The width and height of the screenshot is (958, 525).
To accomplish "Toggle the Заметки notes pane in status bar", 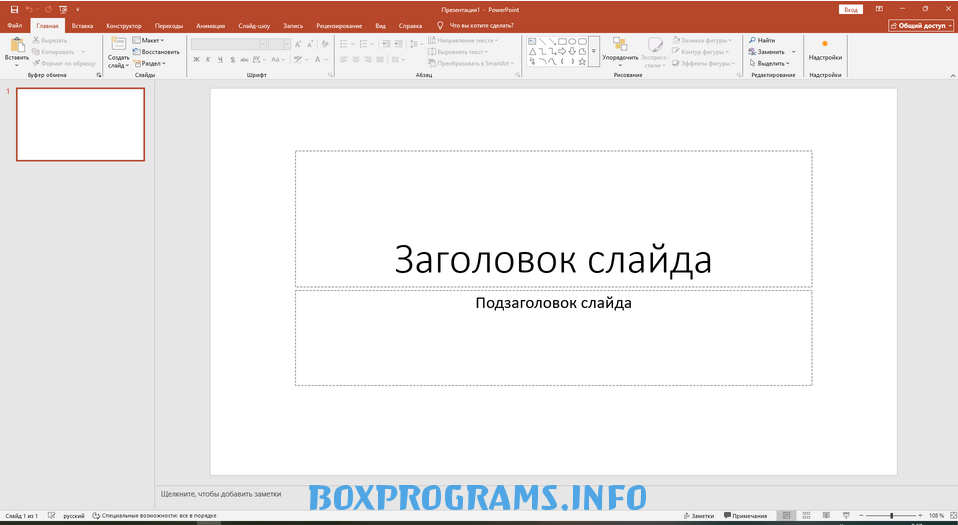I will point(699,516).
